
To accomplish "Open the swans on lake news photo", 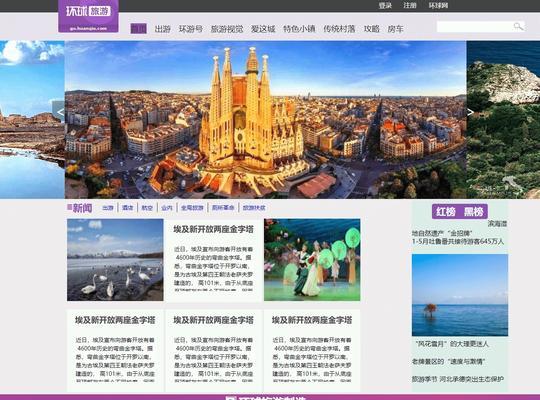I will click(115, 260).
